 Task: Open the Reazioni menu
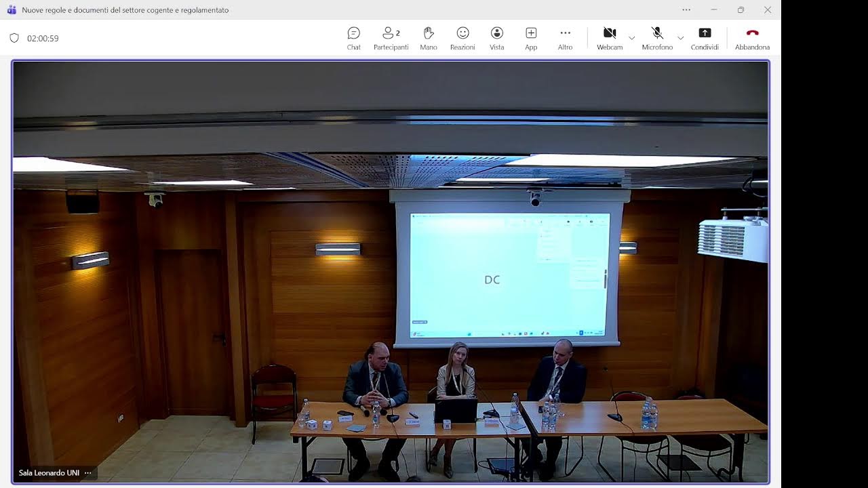coord(462,39)
